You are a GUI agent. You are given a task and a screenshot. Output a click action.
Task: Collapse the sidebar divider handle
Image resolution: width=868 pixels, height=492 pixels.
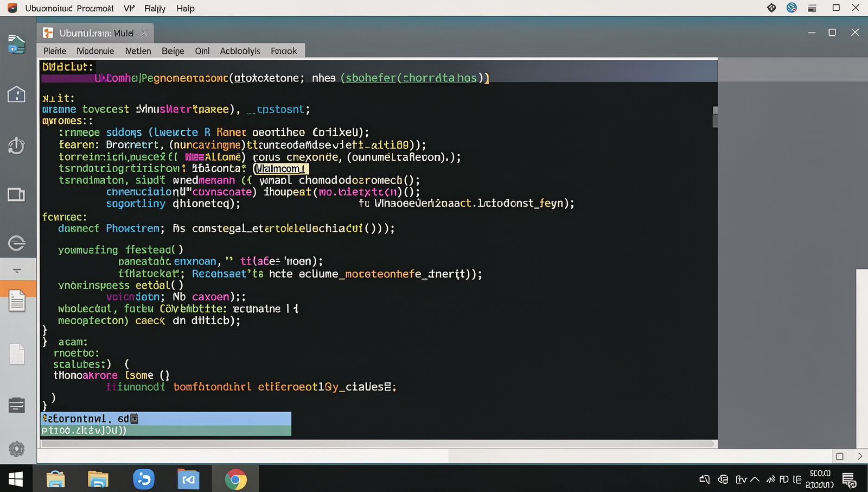(17, 270)
